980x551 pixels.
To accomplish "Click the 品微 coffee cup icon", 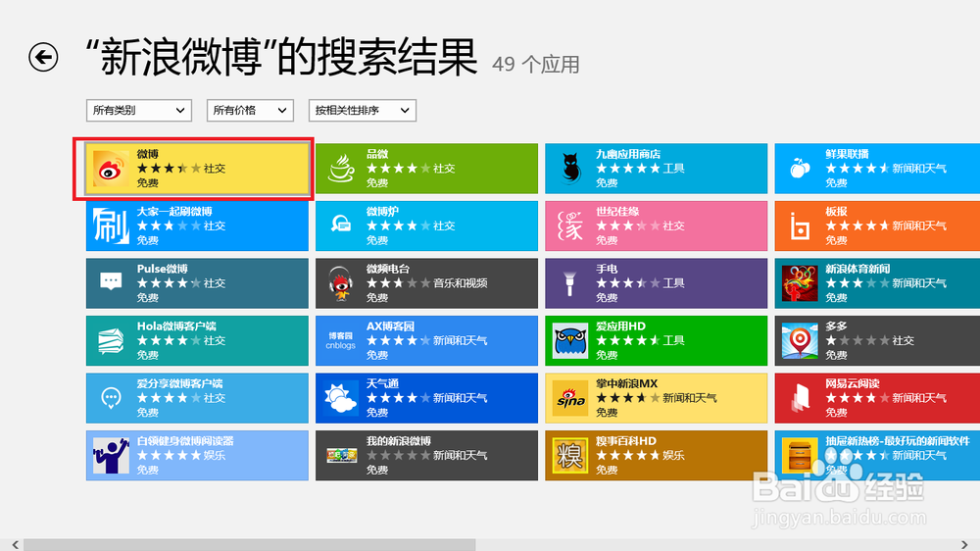I will (x=341, y=169).
